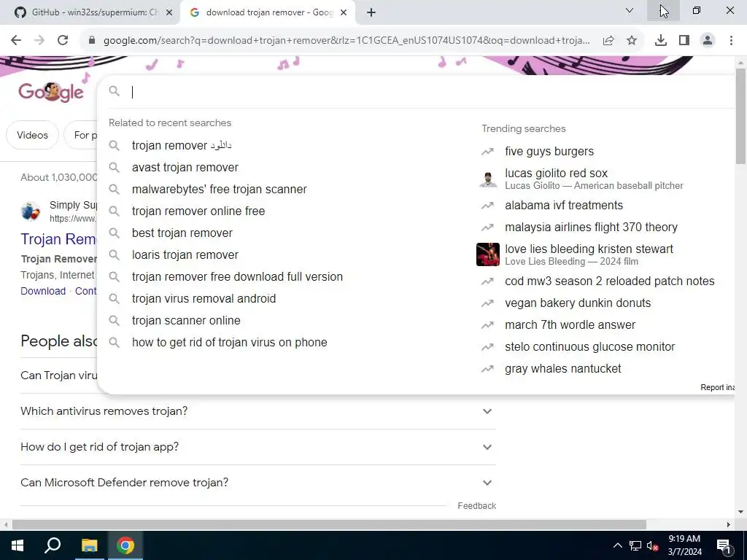Select the download trojan remover tab
This screenshot has height=560, width=747.
[268, 12]
